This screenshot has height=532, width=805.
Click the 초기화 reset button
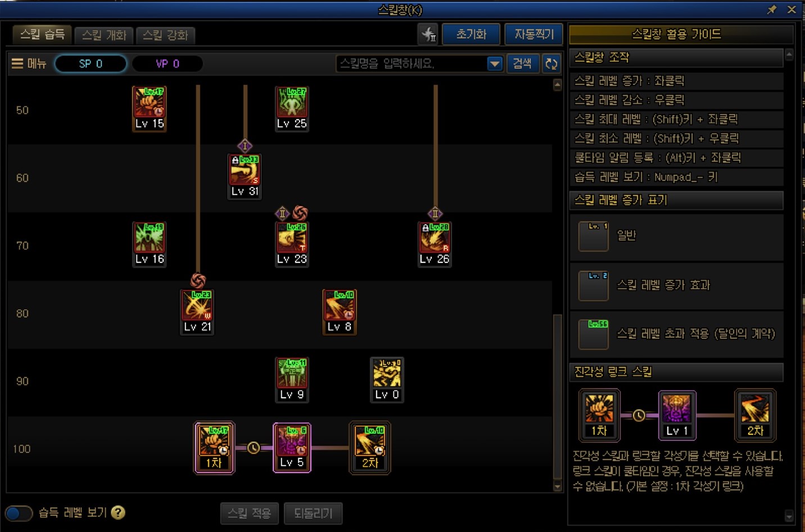tap(471, 34)
